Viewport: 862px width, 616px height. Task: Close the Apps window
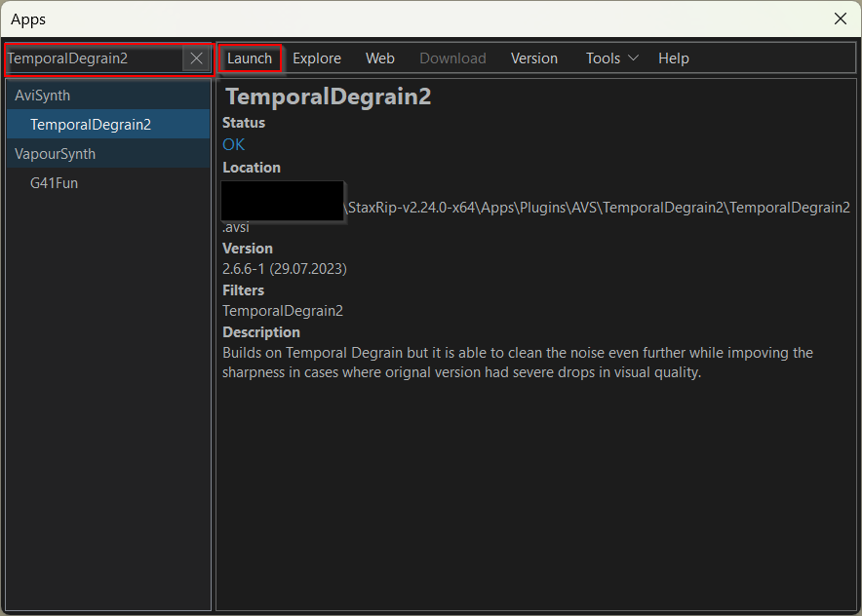[x=840, y=19]
